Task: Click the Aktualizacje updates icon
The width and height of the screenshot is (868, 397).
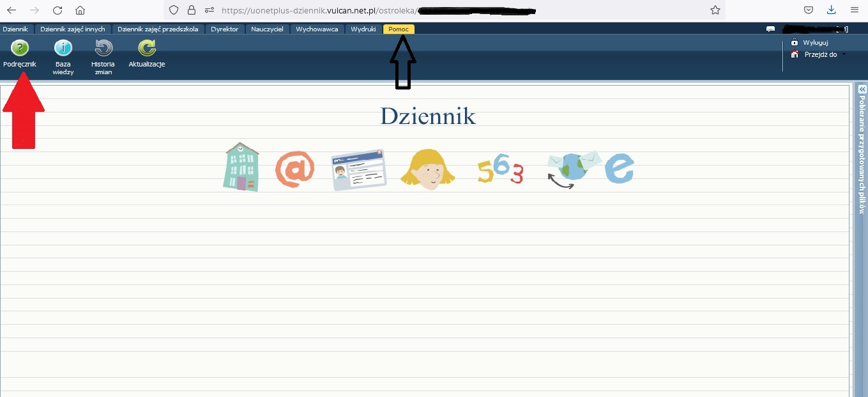Action: click(x=147, y=49)
